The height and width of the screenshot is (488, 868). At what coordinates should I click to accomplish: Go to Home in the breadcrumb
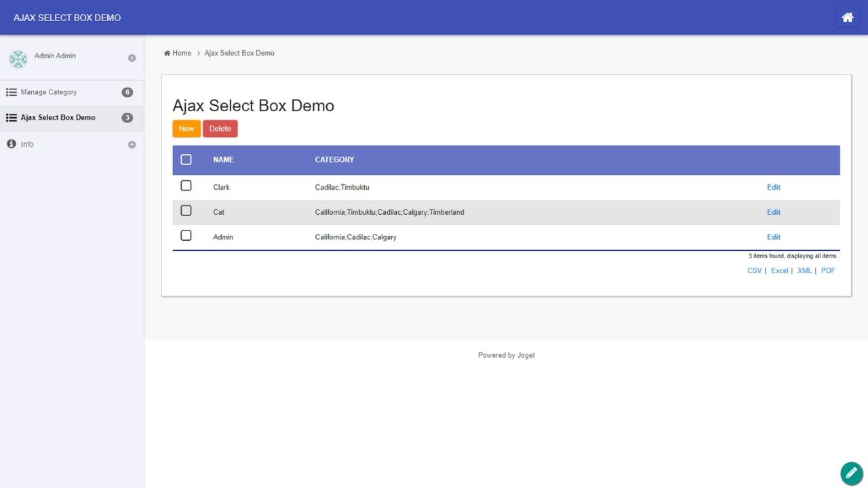[181, 53]
